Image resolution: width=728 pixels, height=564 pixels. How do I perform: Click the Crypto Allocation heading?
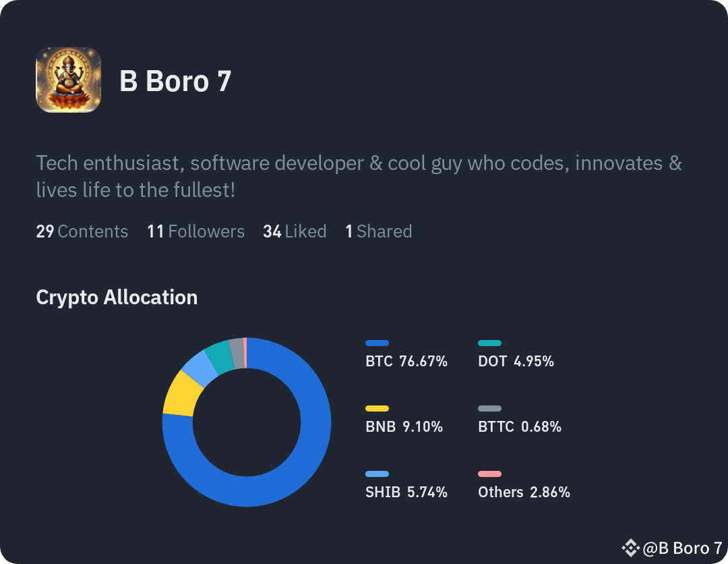point(117,298)
